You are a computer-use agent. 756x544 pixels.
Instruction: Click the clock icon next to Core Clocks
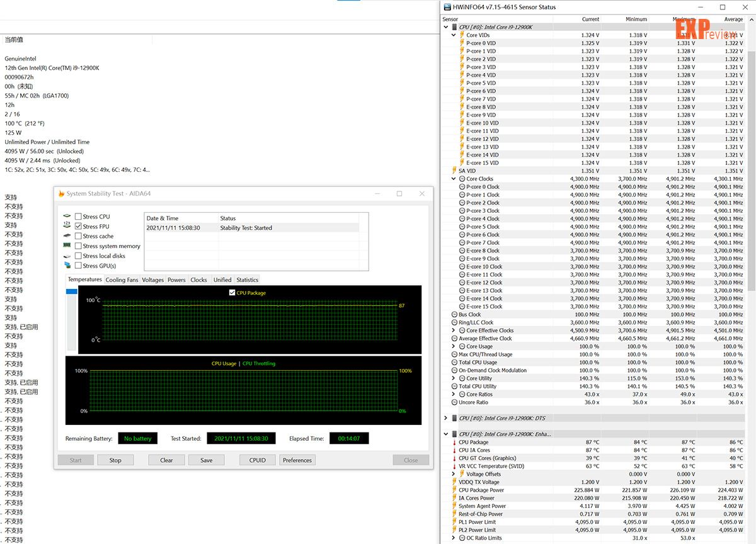462,179
